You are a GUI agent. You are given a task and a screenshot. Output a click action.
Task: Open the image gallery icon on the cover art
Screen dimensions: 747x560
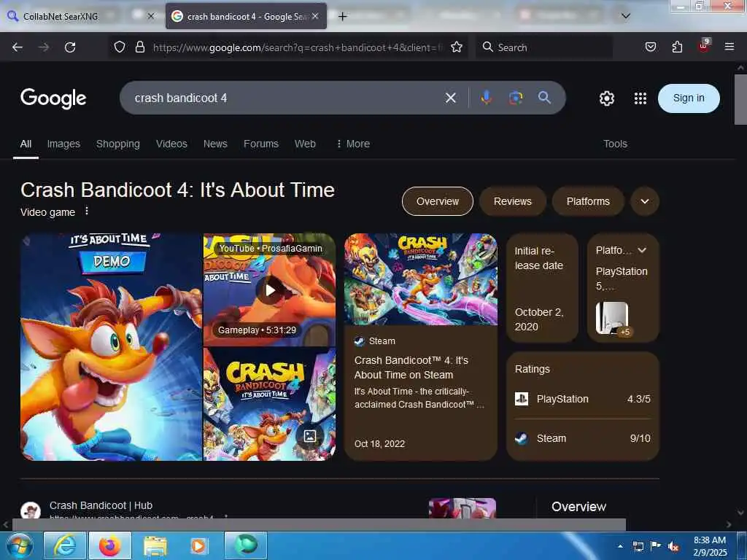(309, 436)
